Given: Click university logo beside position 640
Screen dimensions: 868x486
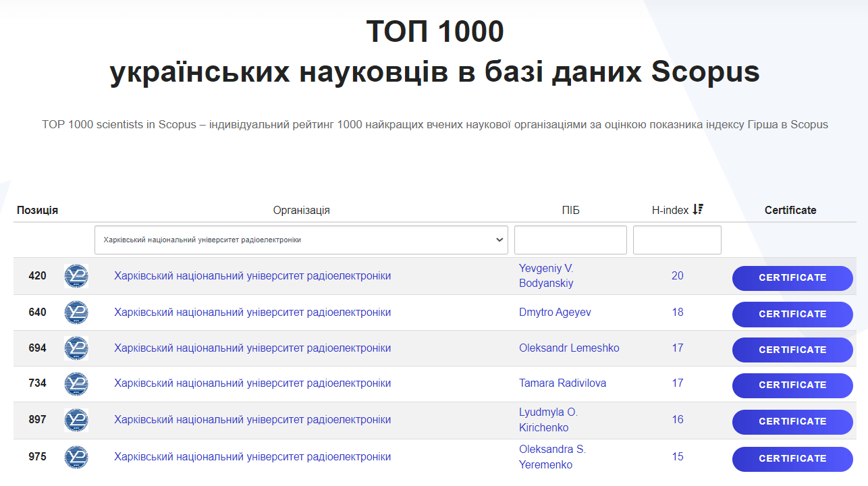Looking at the screenshot, I should 76,313.
